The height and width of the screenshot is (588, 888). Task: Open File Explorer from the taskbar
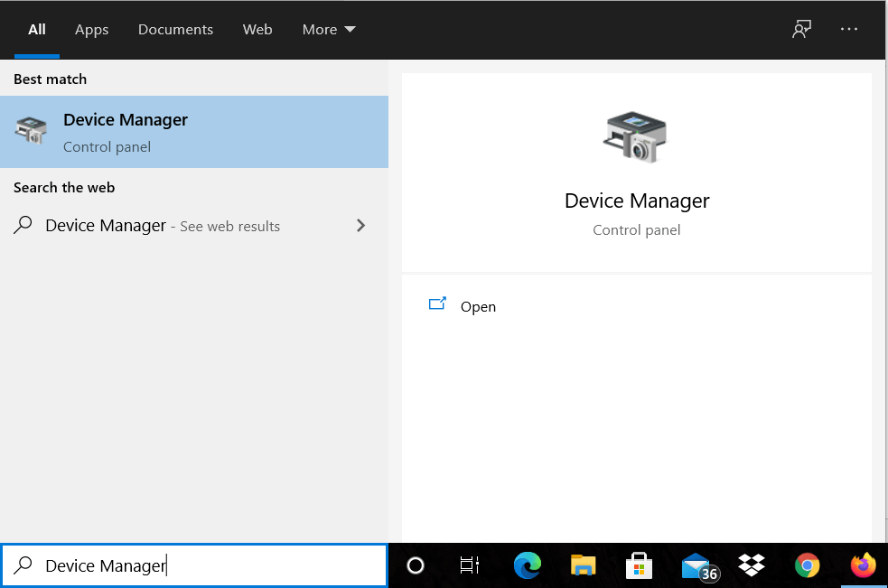pos(583,565)
